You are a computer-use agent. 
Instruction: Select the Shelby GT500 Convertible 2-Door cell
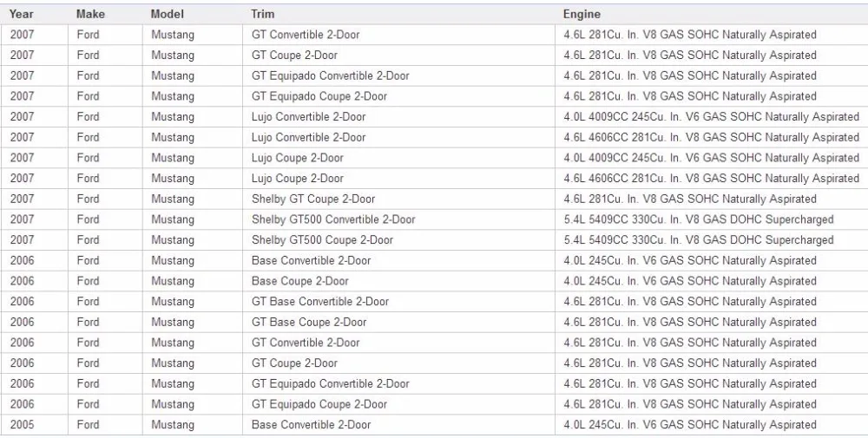(x=398, y=219)
